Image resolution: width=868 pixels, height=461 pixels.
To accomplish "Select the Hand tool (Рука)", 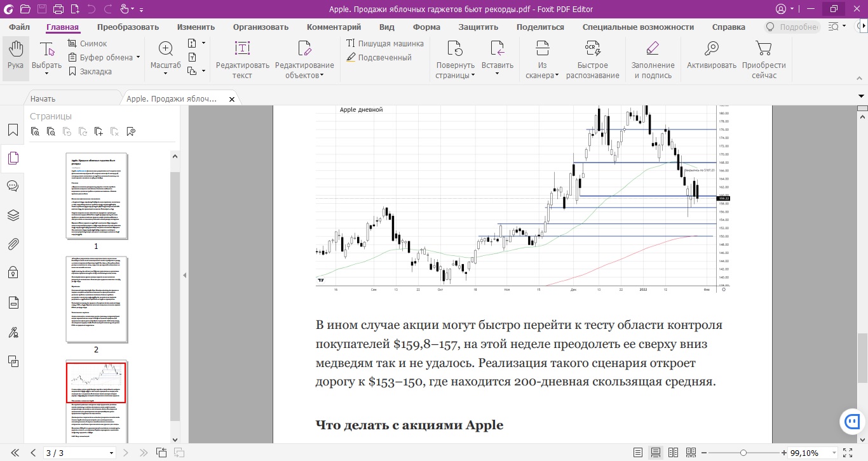I will [x=15, y=58].
